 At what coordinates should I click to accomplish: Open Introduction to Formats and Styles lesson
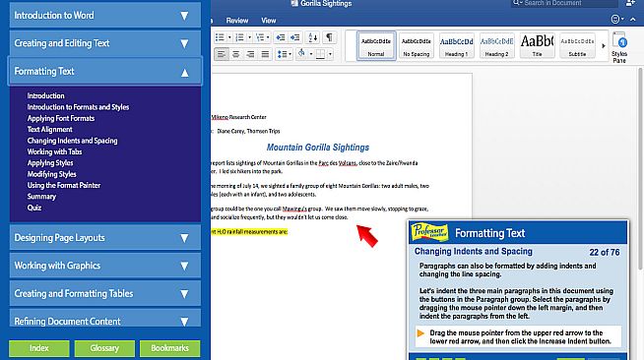78,107
